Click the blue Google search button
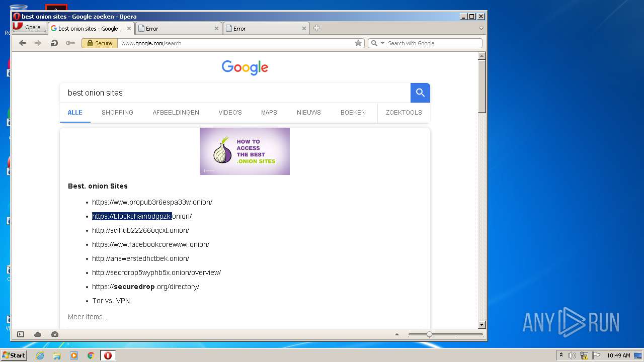 coord(420,93)
